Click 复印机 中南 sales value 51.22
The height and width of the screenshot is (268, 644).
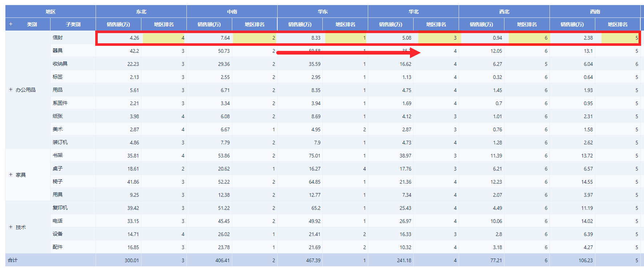click(x=224, y=208)
